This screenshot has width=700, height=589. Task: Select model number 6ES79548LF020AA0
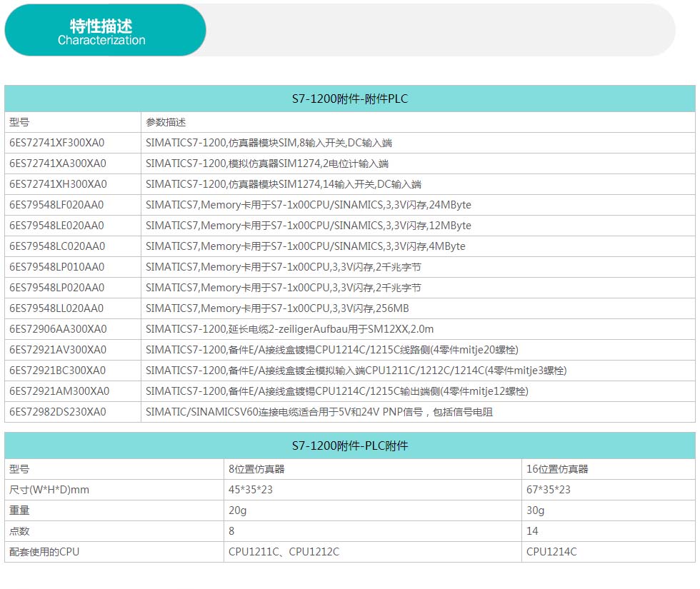pyautogui.click(x=56, y=205)
